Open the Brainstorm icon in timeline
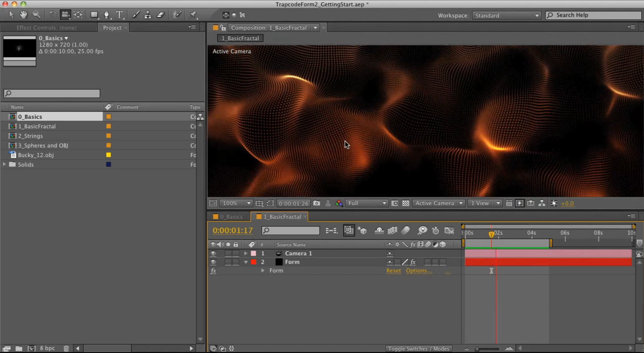The width and height of the screenshot is (644, 353). [x=422, y=231]
